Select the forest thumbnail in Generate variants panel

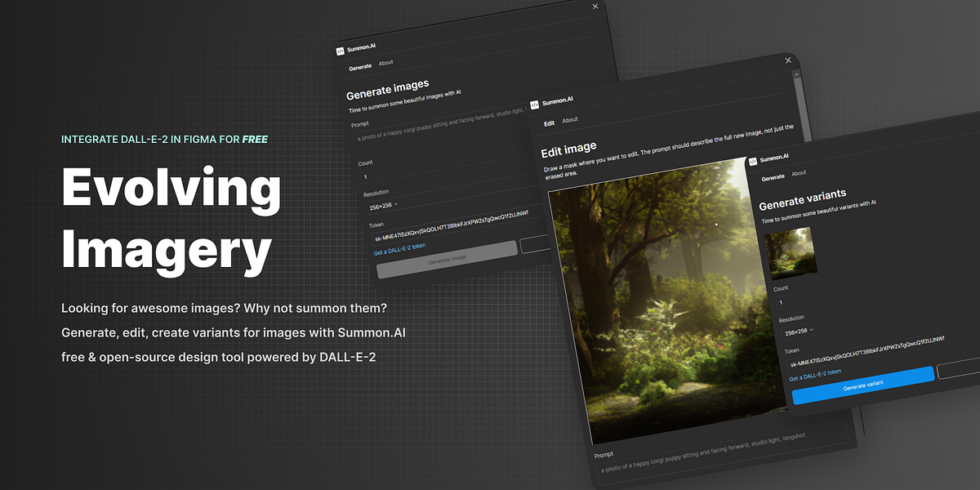click(792, 254)
